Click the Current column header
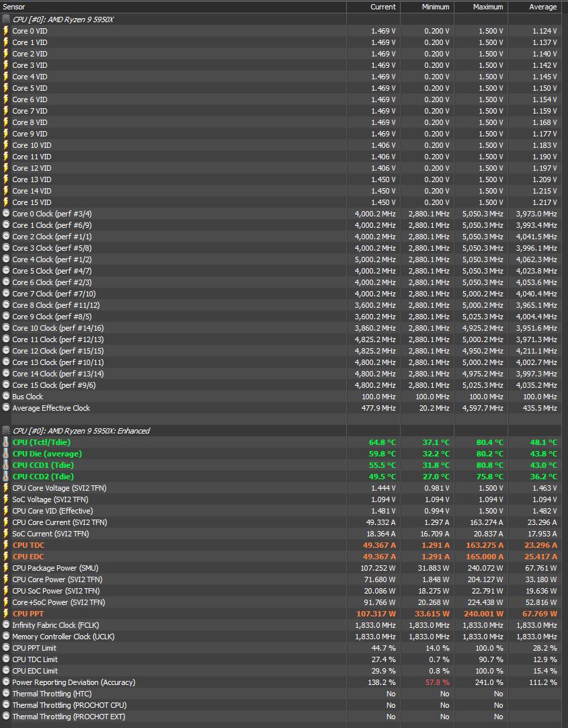 point(374,7)
